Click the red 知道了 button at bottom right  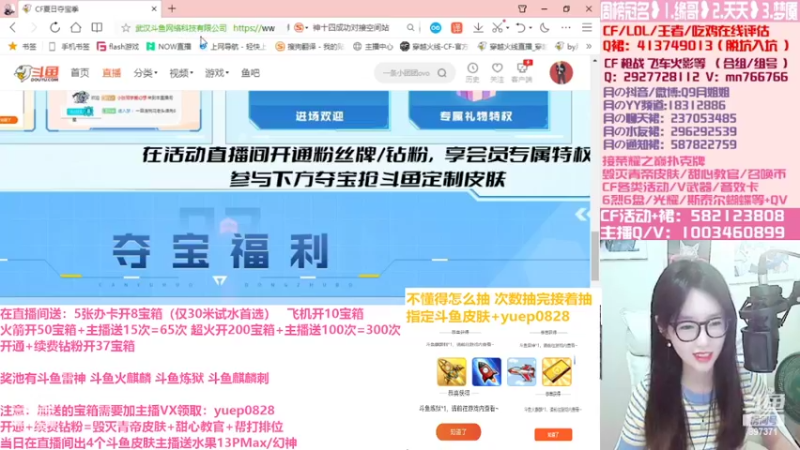[x=553, y=434]
